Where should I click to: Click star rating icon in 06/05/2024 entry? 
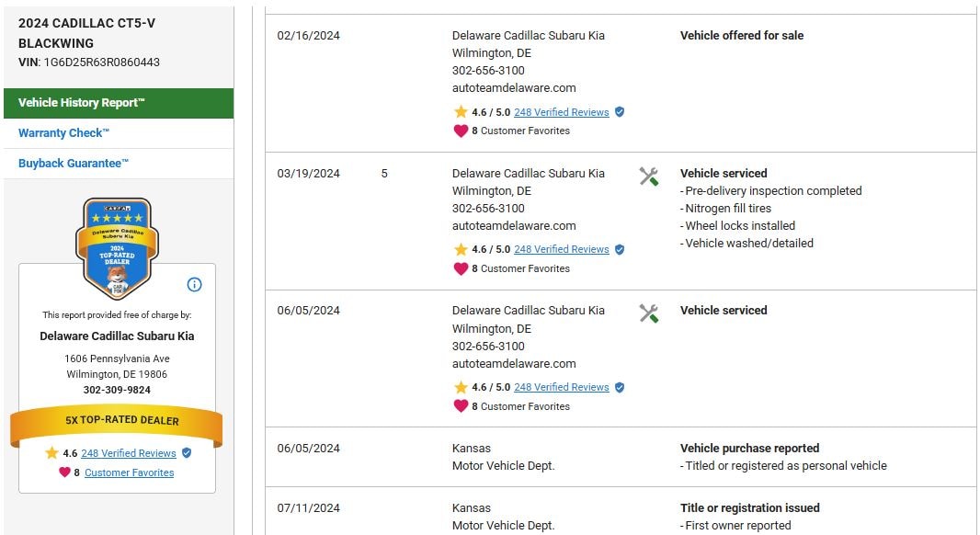[x=461, y=387]
